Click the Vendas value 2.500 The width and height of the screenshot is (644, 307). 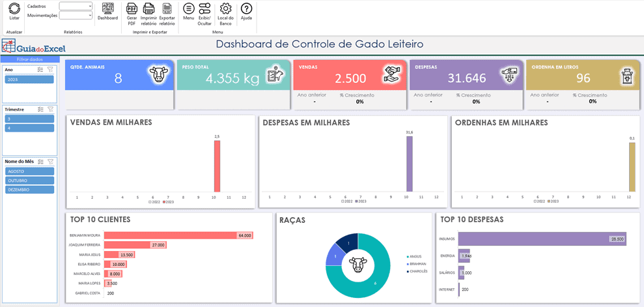[350, 78]
